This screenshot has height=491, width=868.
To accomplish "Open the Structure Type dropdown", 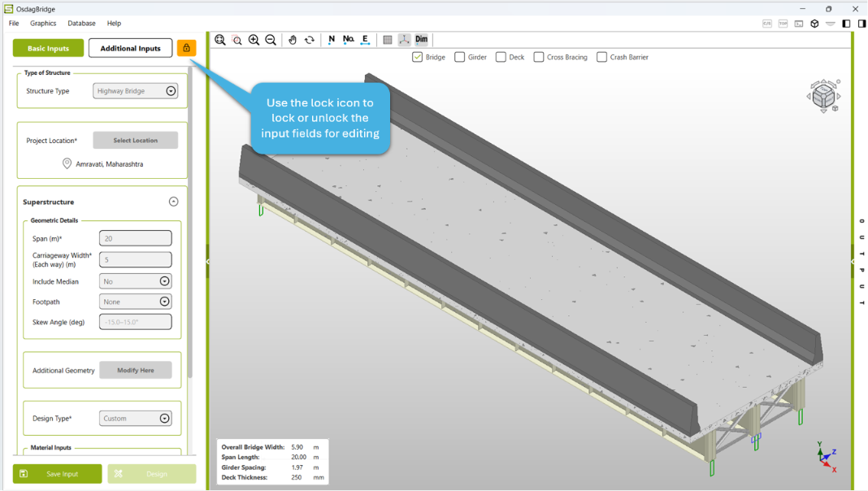I will (x=135, y=91).
